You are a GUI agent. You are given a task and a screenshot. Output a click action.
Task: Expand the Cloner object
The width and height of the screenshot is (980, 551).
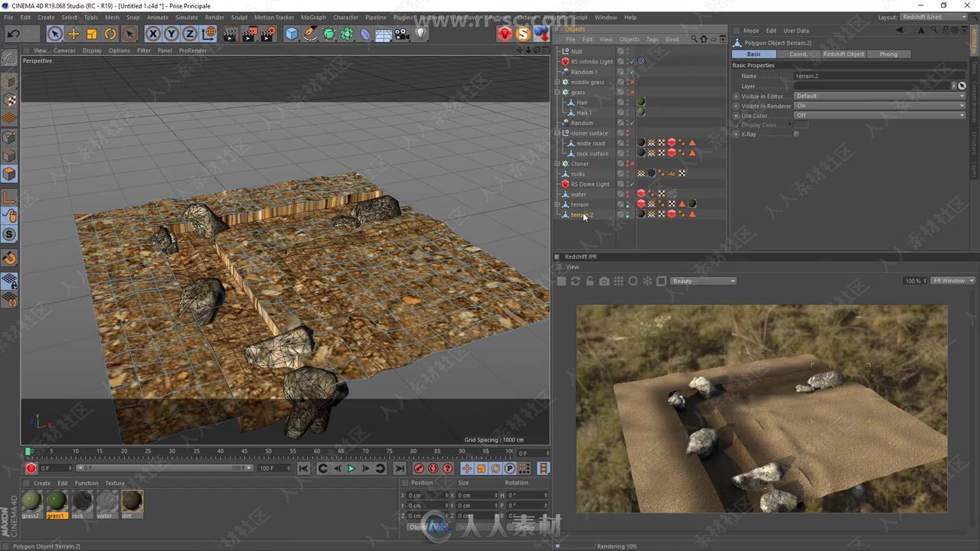click(557, 164)
